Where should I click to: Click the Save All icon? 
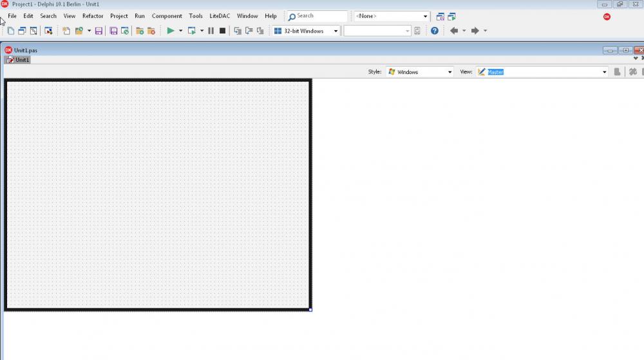(114, 31)
